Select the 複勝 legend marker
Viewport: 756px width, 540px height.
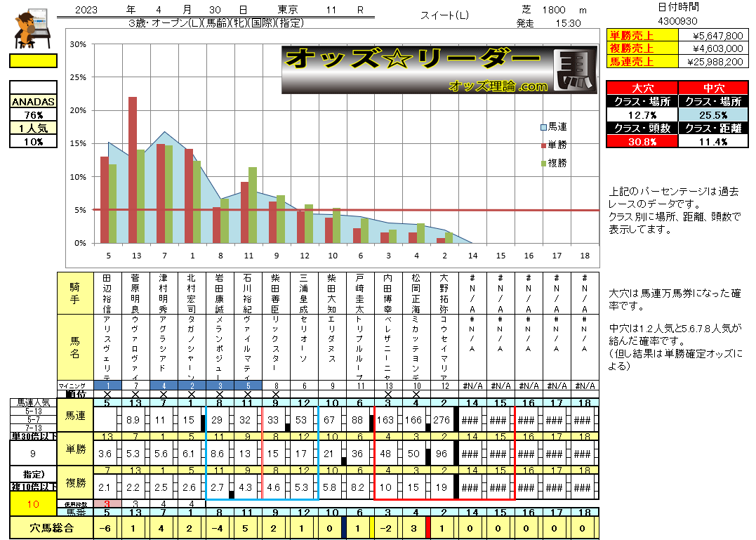[543, 163]
